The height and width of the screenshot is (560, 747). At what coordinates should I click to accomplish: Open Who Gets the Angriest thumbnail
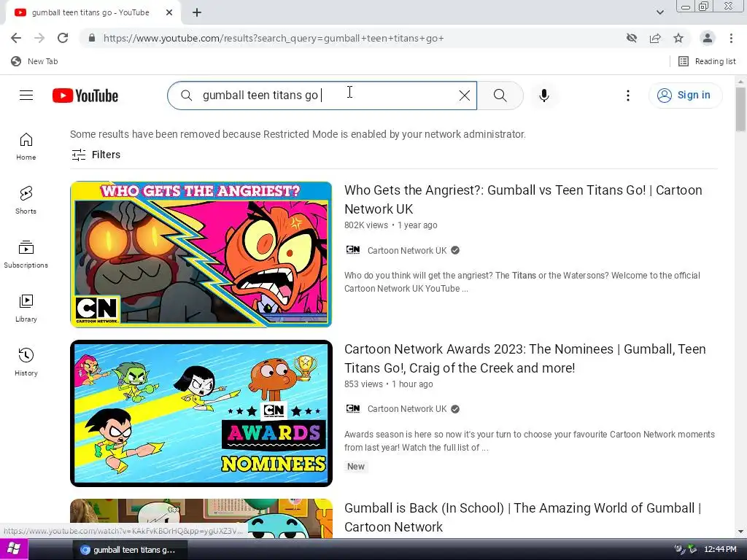(x=201, y=254)
